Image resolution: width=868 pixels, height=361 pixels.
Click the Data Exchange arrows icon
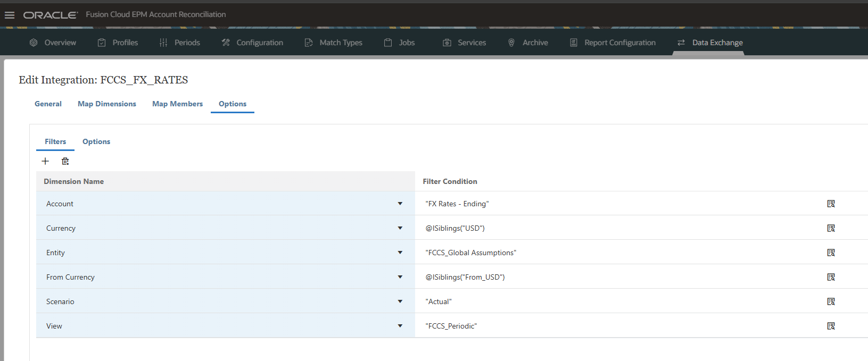(x=681, y=43)
